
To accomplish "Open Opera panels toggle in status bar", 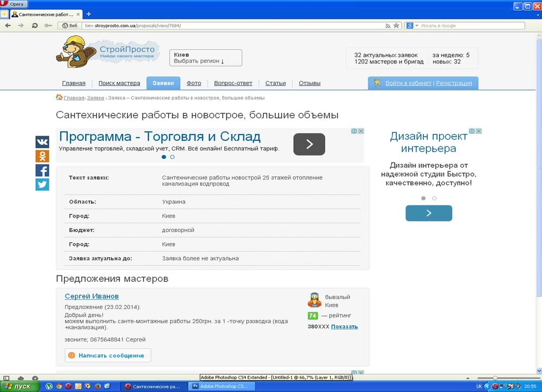I will [x=6, y=378].
